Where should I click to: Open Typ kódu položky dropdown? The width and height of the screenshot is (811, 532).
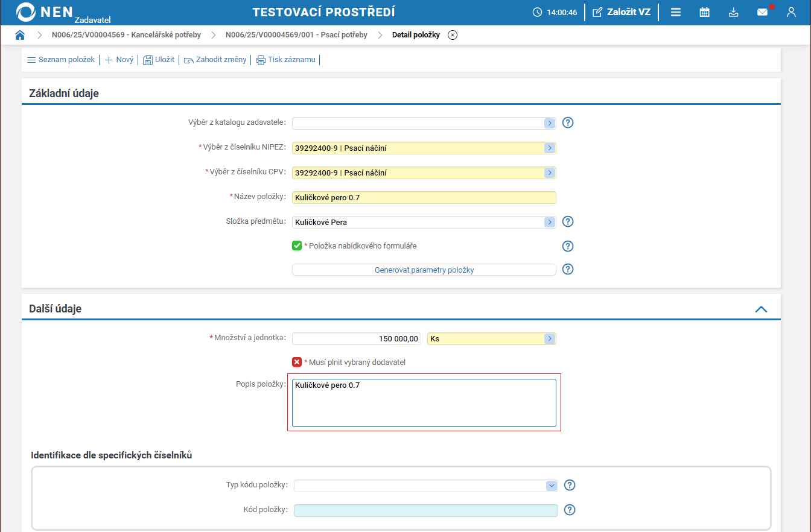(x=551, y=486)
